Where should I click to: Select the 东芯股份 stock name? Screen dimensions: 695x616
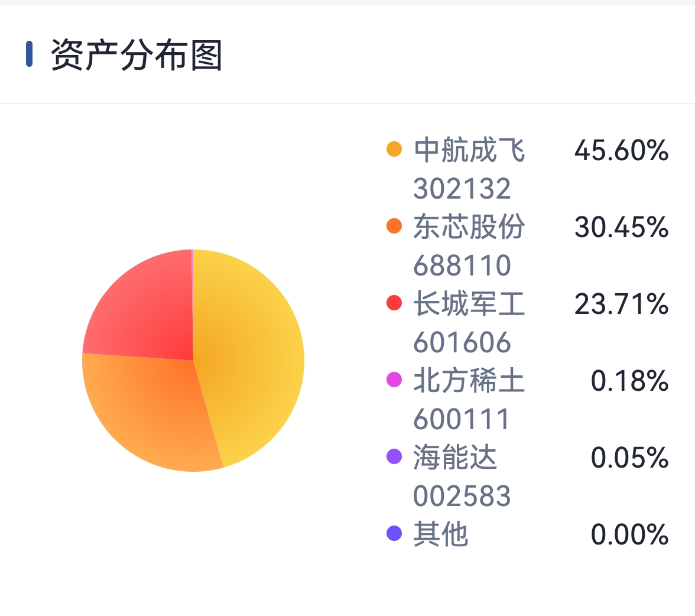pyautogui.click(x=469, y=226)
